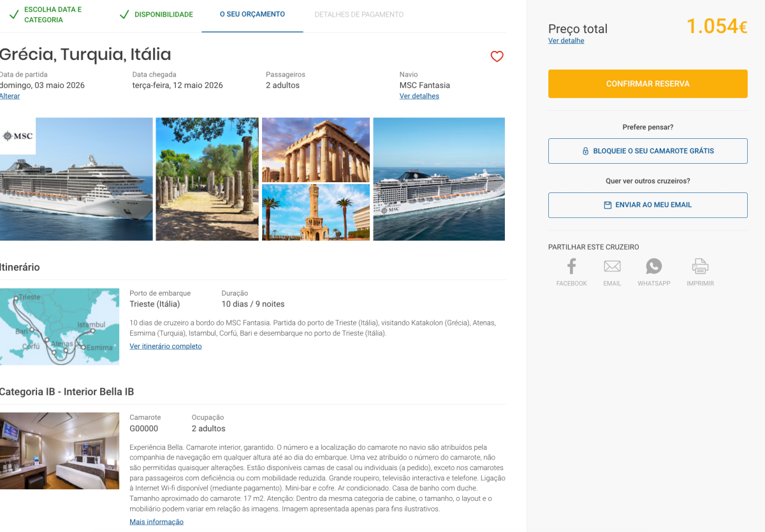765x532 pixels.
Task: View the Interior Bella cabin photo
Action: [59, 451]
